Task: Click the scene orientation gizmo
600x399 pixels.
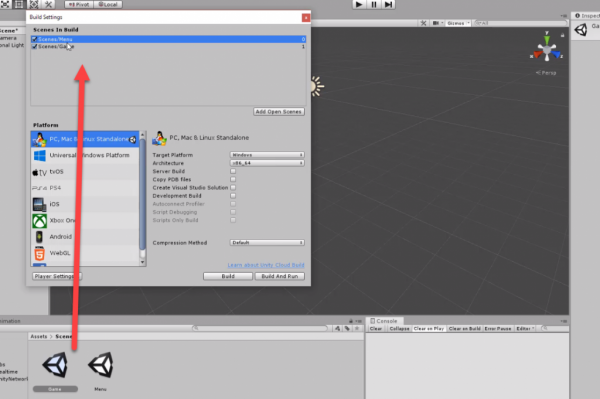Action: pos(547,48)
